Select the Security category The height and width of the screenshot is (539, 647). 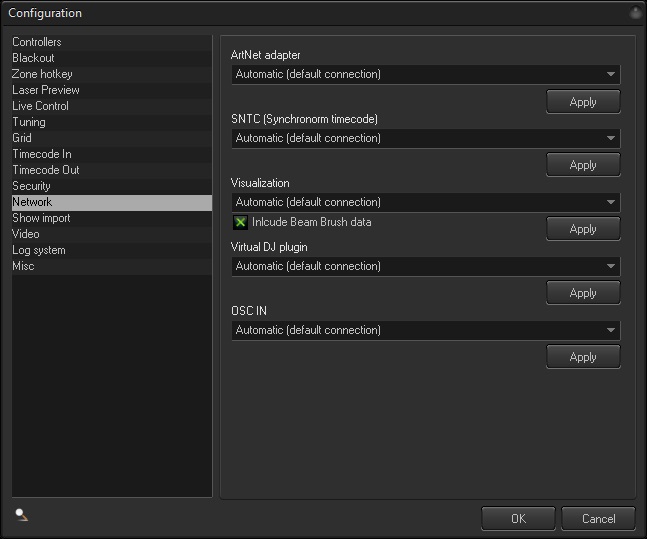32,186
